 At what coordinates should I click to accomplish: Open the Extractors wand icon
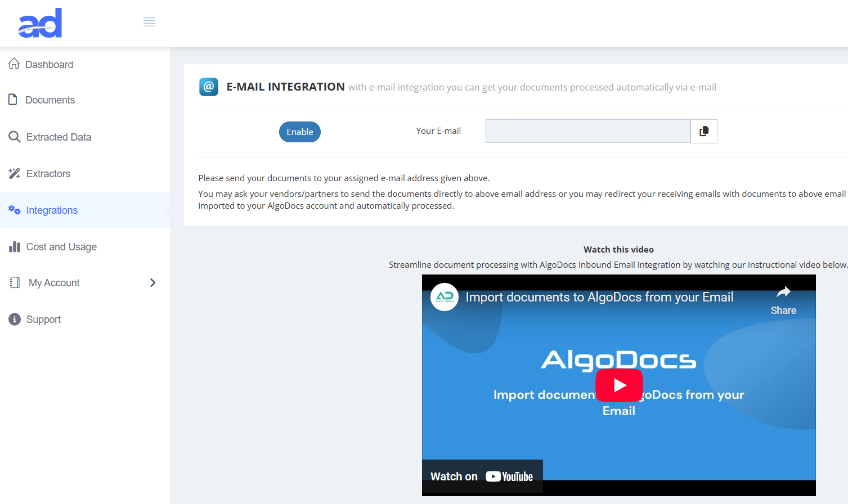[14, 173]
